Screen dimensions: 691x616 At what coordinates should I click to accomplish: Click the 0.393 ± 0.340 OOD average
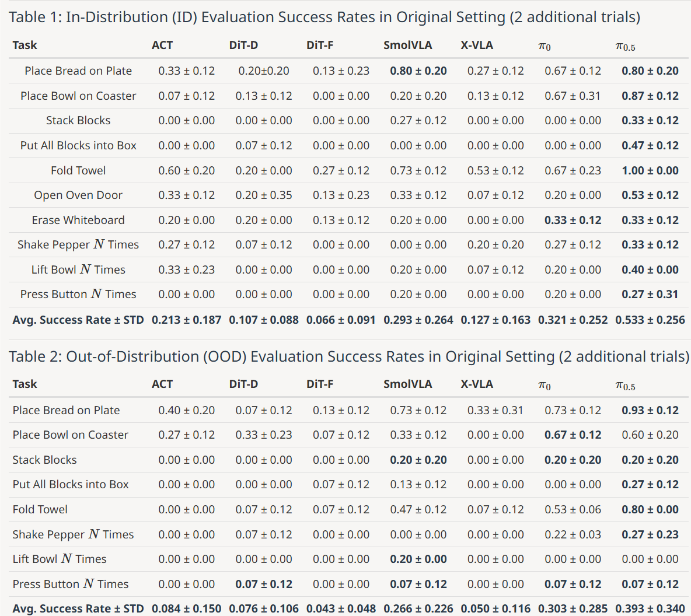pos(650,608)
